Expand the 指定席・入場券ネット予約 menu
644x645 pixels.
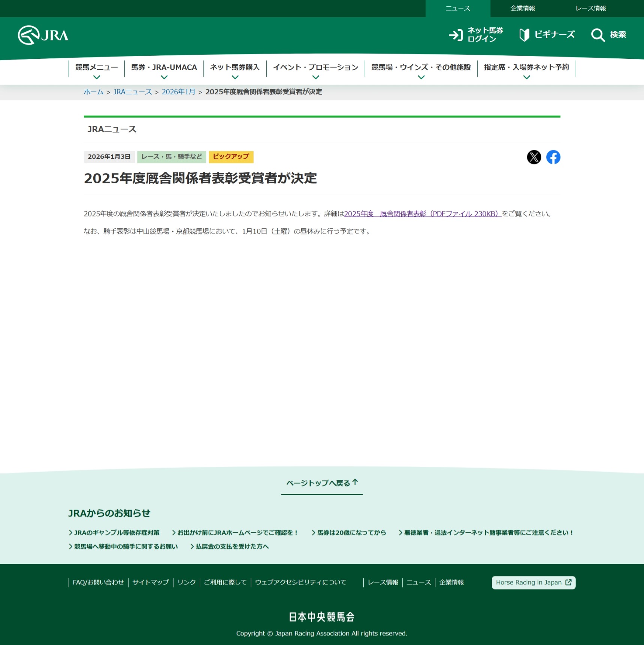click(526, 71)
